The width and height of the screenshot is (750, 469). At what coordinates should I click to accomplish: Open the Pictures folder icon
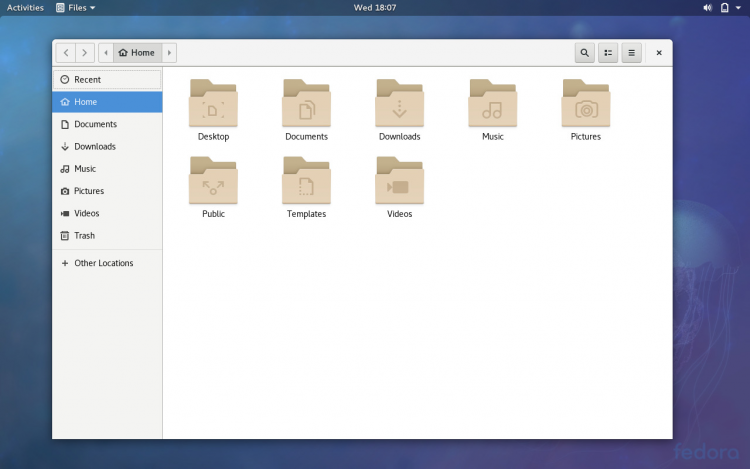[x=585, y=104]
